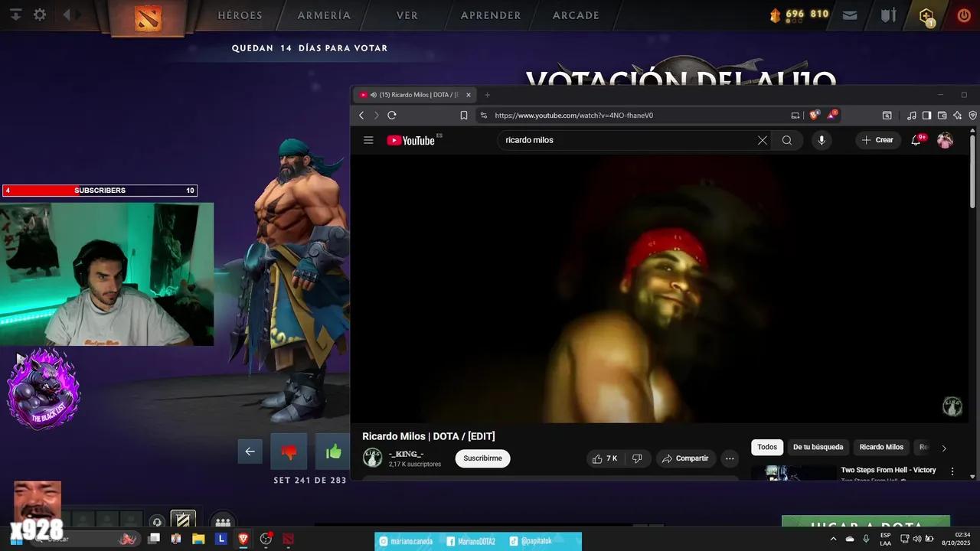The width and height of the screenshot is (980, 551).
Task: Click the thumbs-down vote button in Dota
Action: coord(289,452)
